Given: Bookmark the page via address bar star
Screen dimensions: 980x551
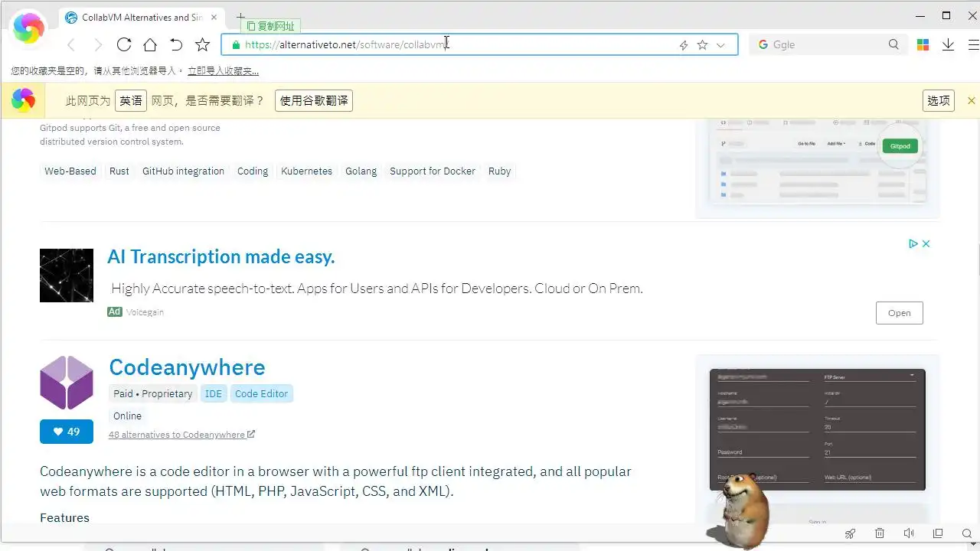Looking at the screenshot, I should (702, 45).
